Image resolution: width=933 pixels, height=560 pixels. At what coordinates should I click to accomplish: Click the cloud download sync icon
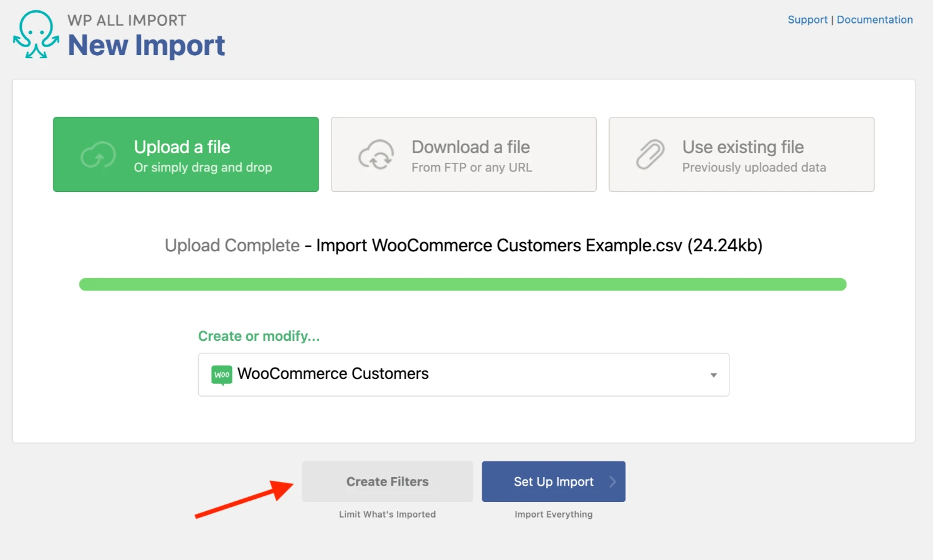376,155
